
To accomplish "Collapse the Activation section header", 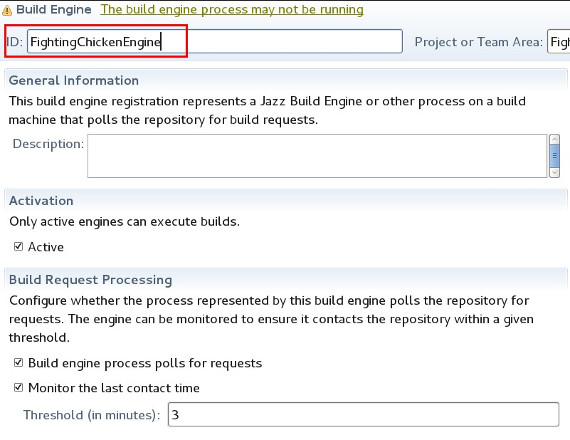I will pyautogui.click(x=41, y=201).
